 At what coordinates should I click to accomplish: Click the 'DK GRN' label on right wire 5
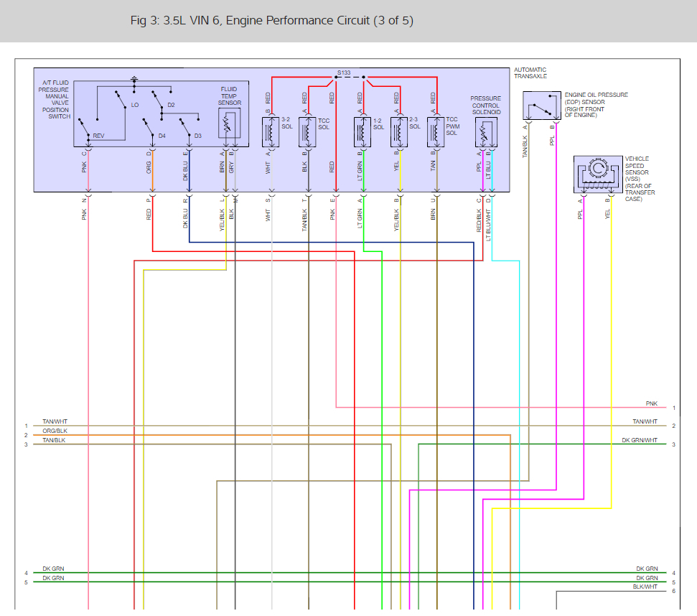647,578
